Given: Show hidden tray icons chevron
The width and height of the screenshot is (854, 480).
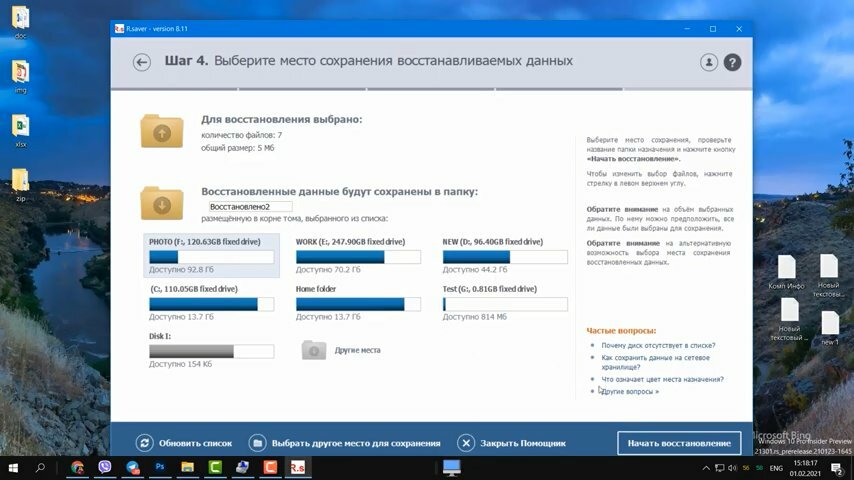Looking at the screenshot, I should click(x=706, y=468).
